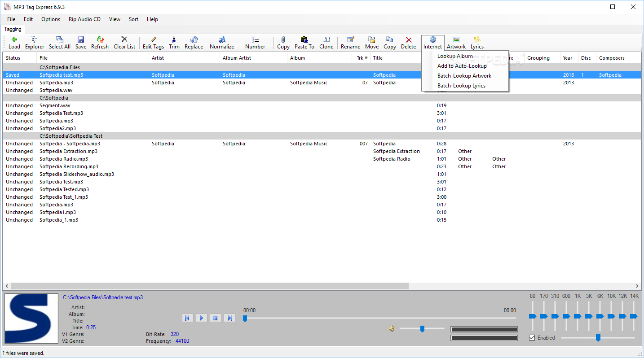This screenshot has height=358, width=644.
Task: Open the Lyrics tool
Action: coord(477,43)
